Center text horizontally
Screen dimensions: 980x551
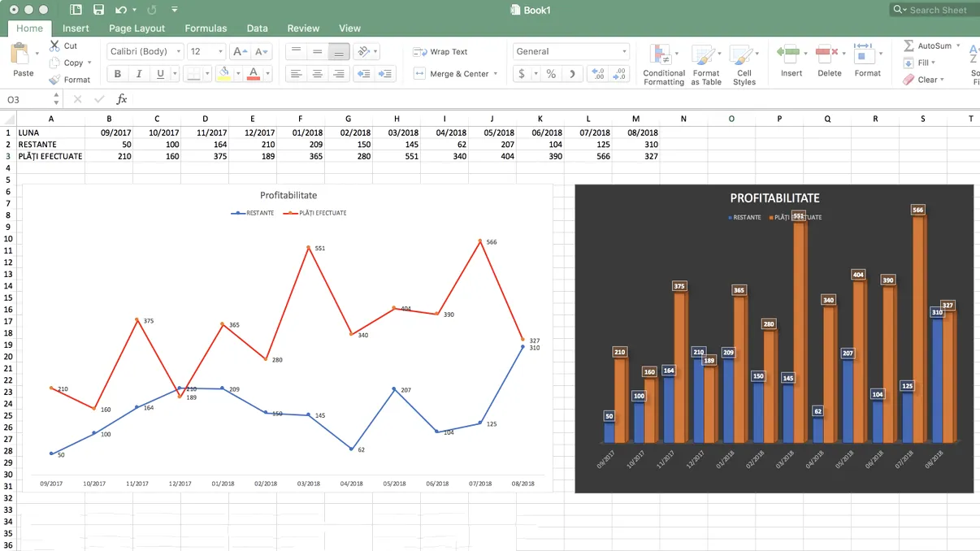coord(318,74)
